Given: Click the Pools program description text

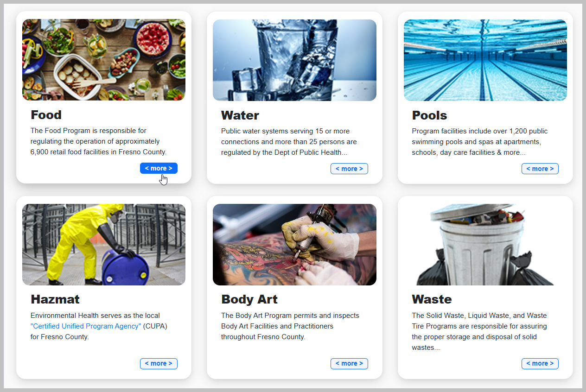Looking at the screenshot, I should (480, 142).
